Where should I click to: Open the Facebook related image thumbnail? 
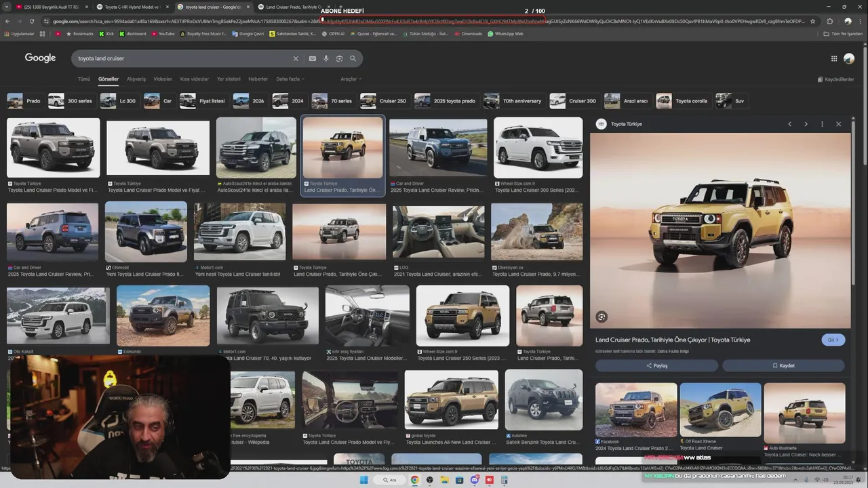tap(636, 410)
